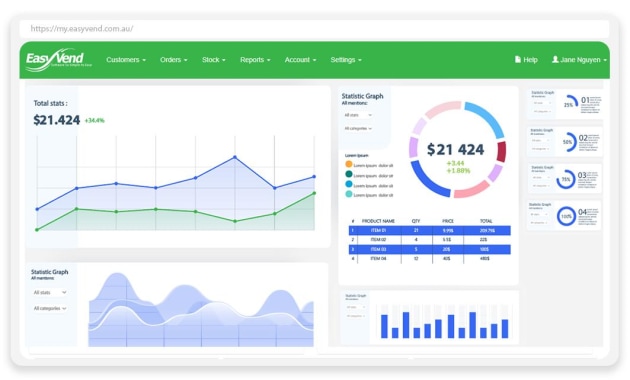Screen dimensions: 630x380
Task: Click the orange legend color dot
Action: pos(349,164)
